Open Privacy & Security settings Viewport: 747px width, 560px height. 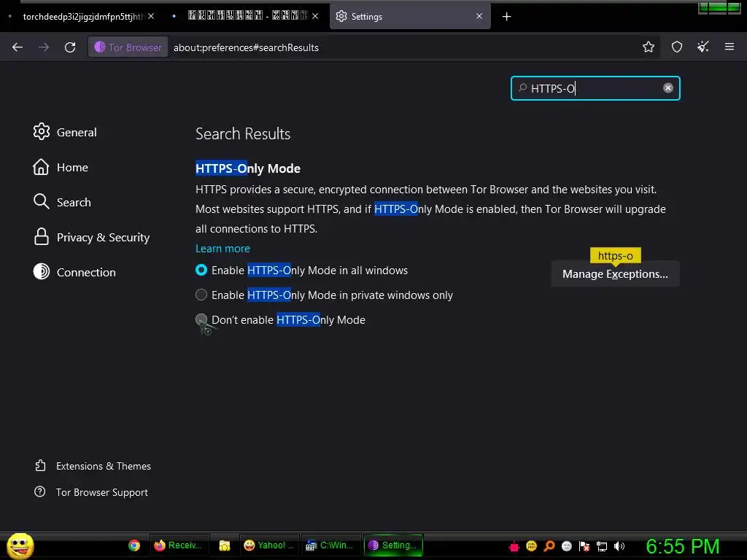(91, 237)
